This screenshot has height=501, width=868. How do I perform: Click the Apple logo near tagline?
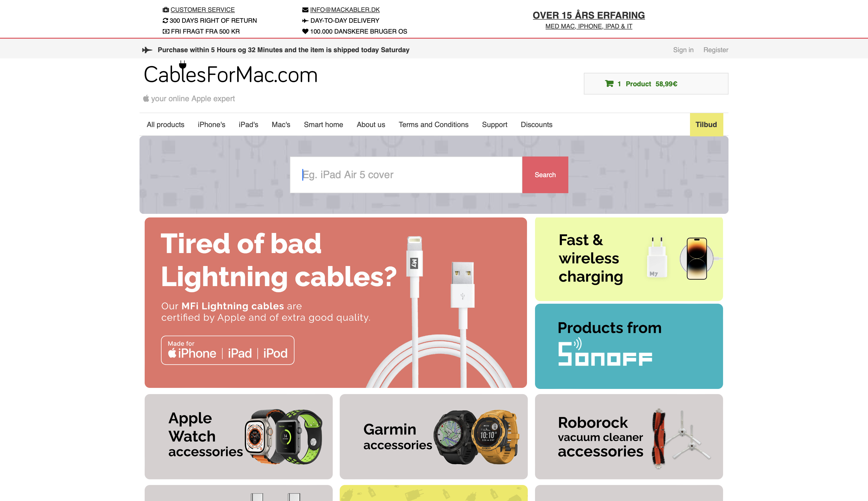pyautogui.click(x=146, y=98)
